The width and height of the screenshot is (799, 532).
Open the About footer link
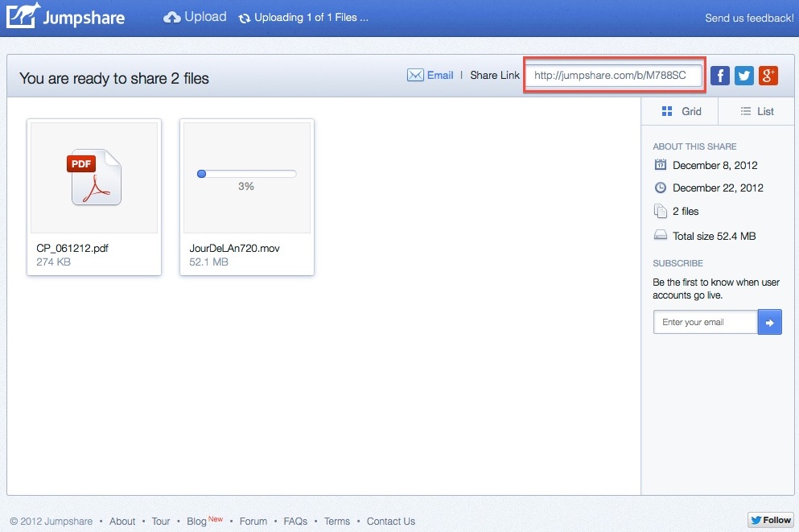pos(122,522)
